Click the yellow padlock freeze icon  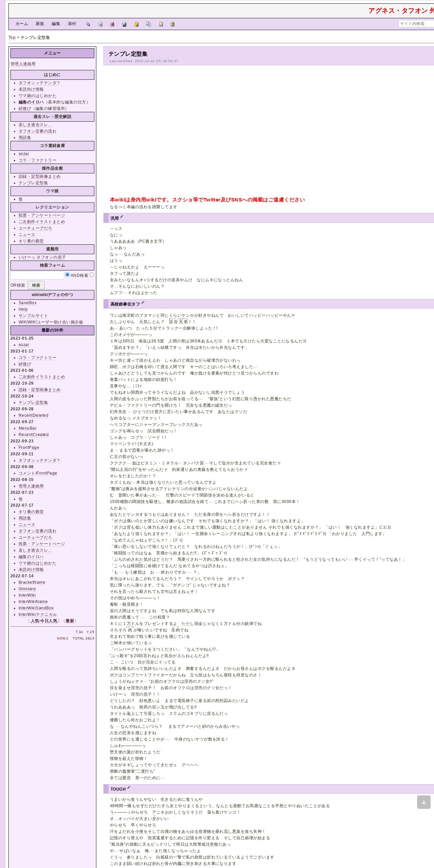[x=137, y=24]
